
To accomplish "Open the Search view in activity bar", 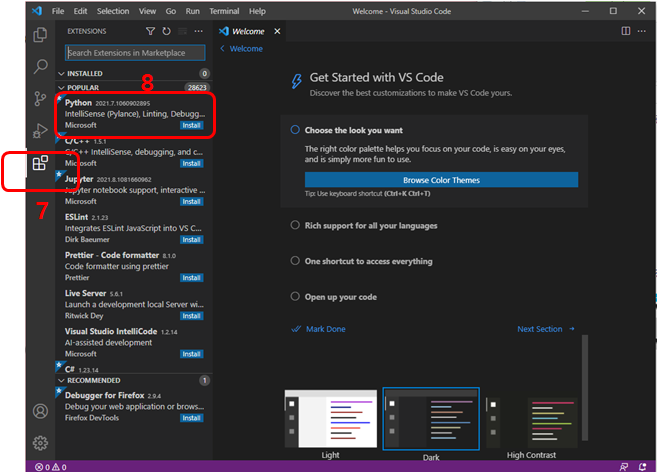I will [x=40, y=66].
